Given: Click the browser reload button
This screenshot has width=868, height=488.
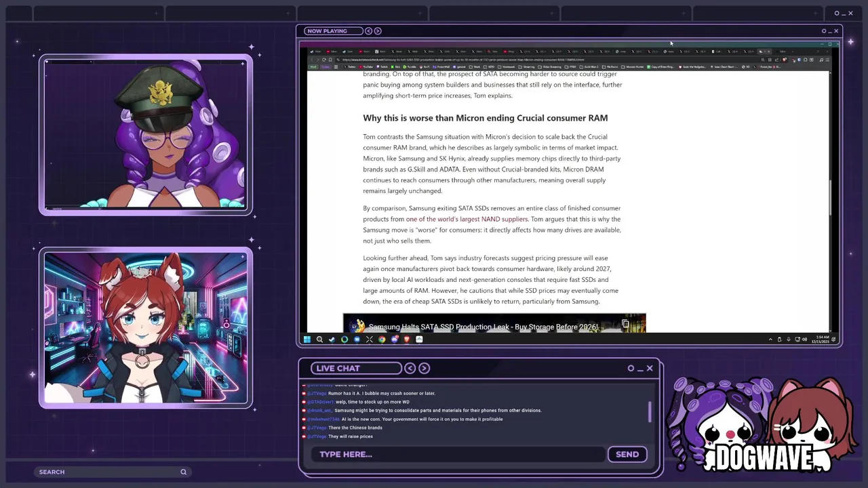Looking at the screenshot, I should [324, 60].
